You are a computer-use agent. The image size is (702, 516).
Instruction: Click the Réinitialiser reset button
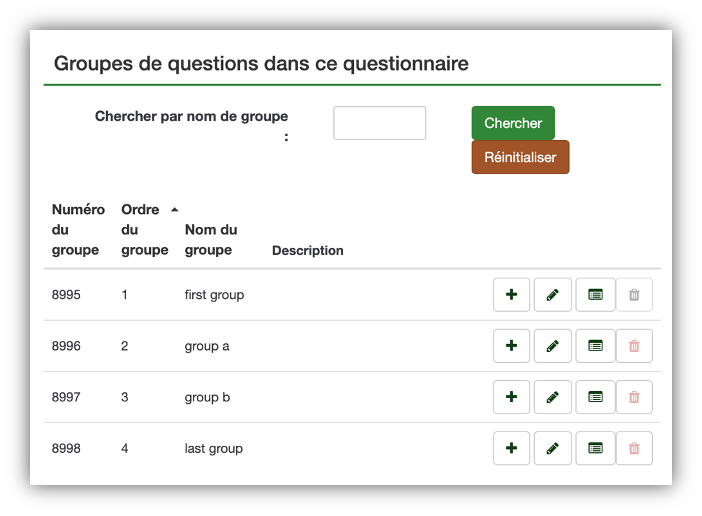point(520,157)
